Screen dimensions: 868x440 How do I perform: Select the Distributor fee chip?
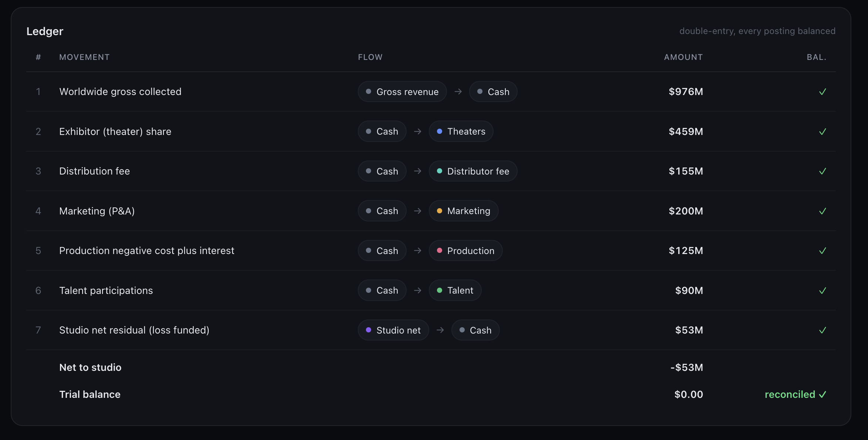tap(473, 171)
